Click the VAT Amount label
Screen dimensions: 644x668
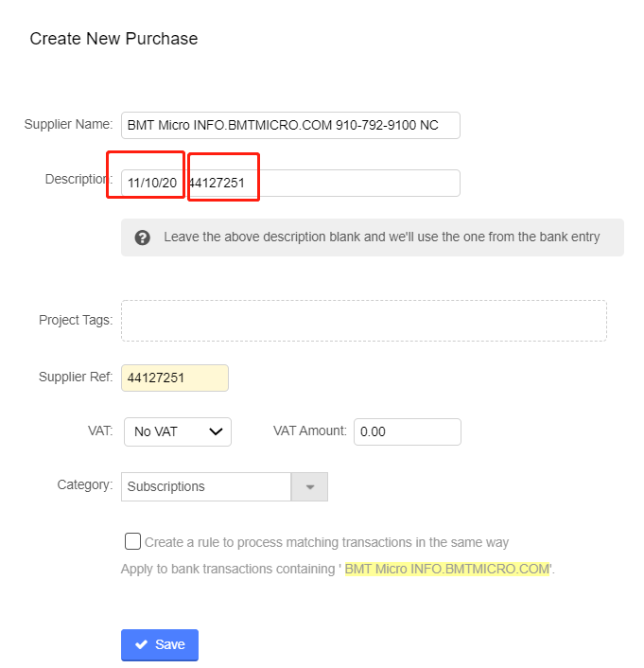pos(309,431)
